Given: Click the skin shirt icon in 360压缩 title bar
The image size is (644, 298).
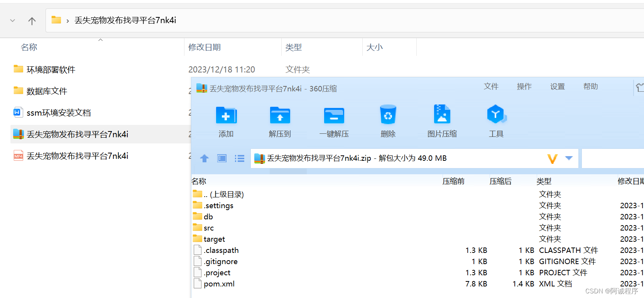Looking at the screenshot, I should point(640,88).
